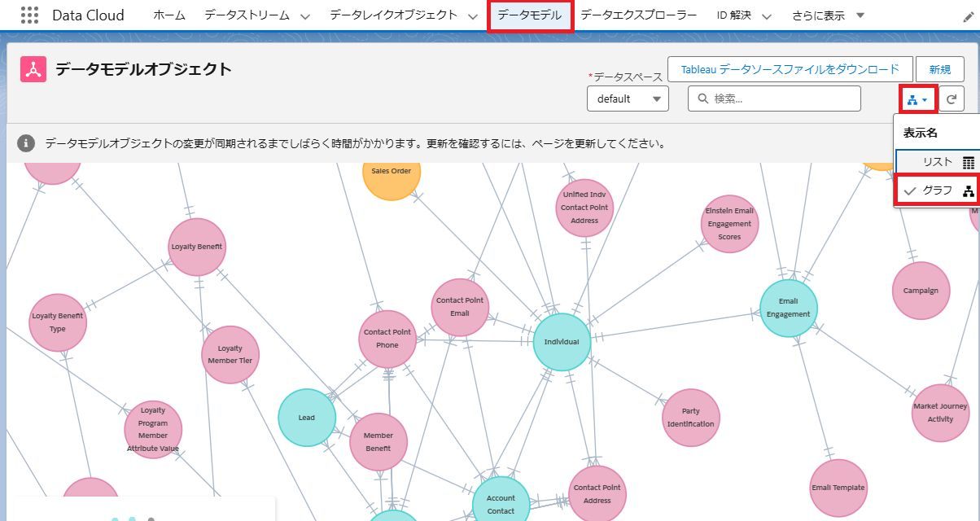The image size is (980, 521).
Task: Select Unified Indv Contact Point Address node
Action: [584, 208]
